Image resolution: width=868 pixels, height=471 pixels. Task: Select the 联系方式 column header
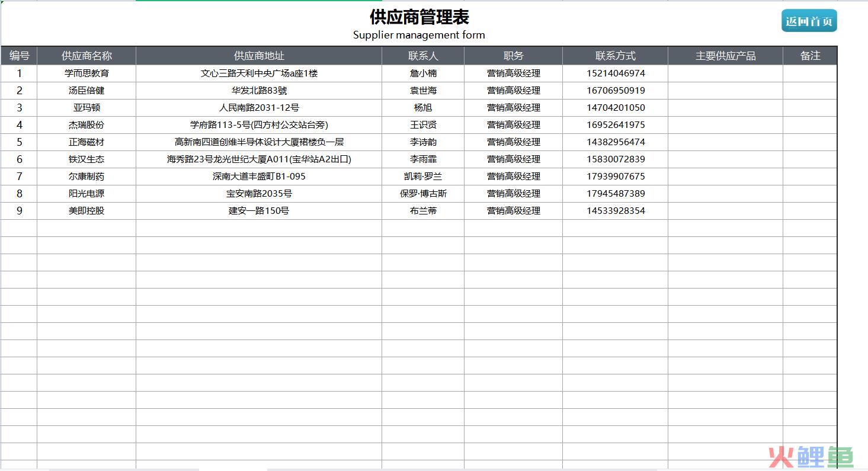pos(616,56)
